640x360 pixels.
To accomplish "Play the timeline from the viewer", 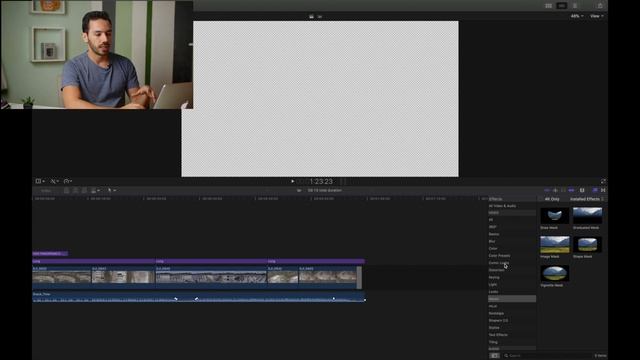I will pos(292,181).
